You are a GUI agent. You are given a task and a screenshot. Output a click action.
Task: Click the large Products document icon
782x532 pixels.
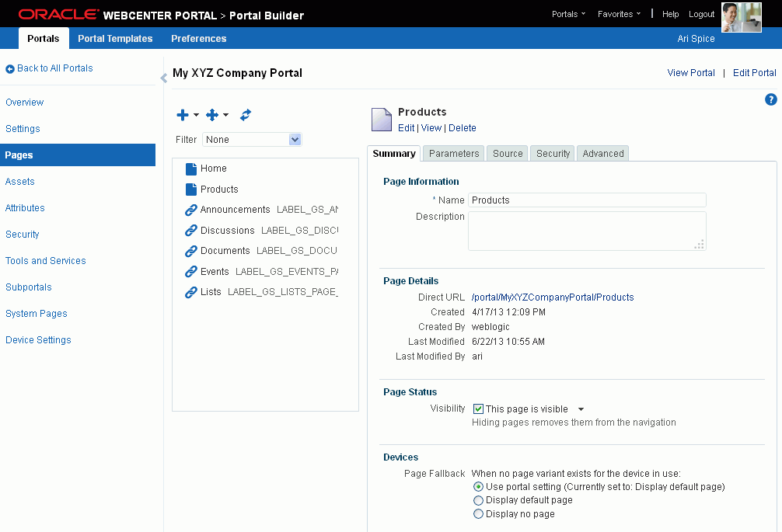point(382,120)
